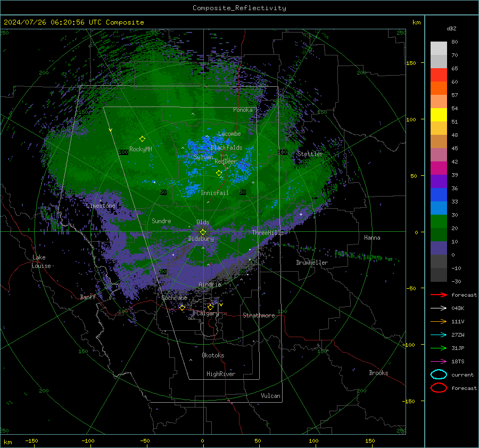Click the -30 value on dBZ scale

point(457,282)
